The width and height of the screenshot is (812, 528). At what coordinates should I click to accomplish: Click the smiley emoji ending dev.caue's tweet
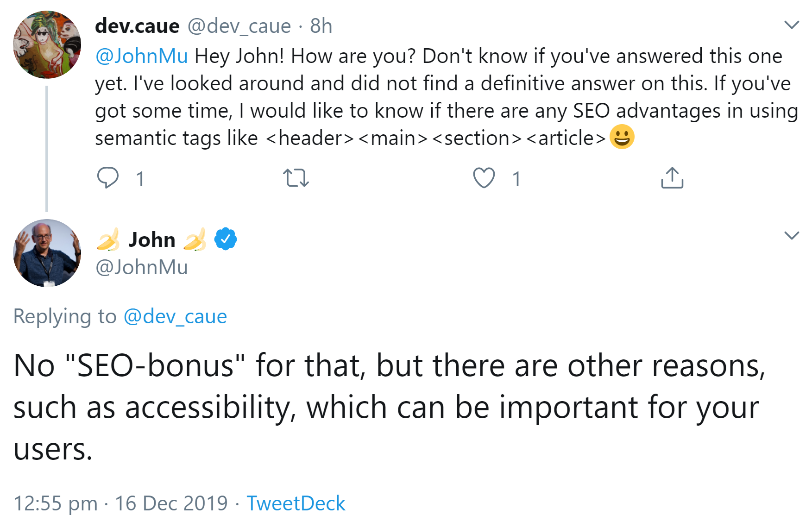click(623, 137)
